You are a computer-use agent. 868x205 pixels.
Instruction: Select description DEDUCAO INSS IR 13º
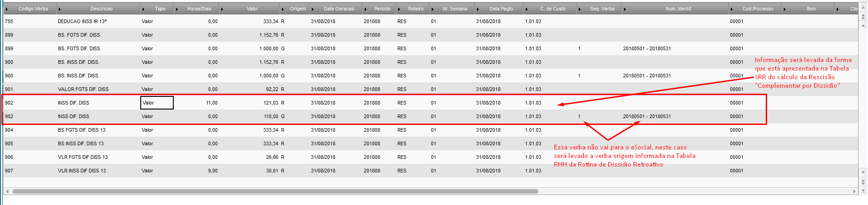[x=82, y=21]
